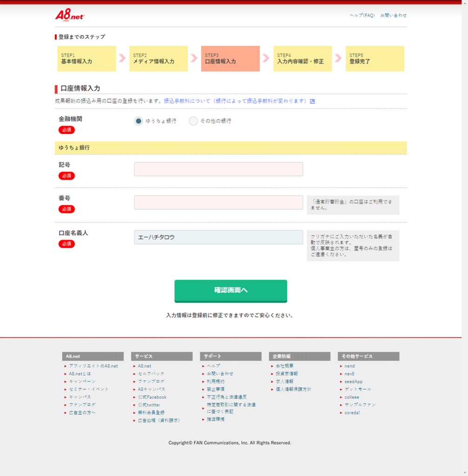Viewport: 468px width, 476px height.
Task: Open the nend footer link
Action: 349,366
